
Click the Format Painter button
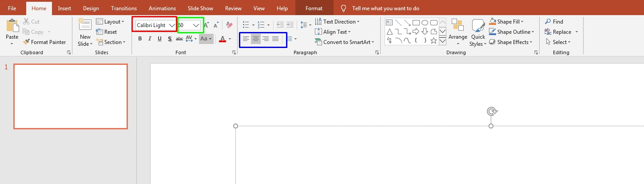coord(44,42)
